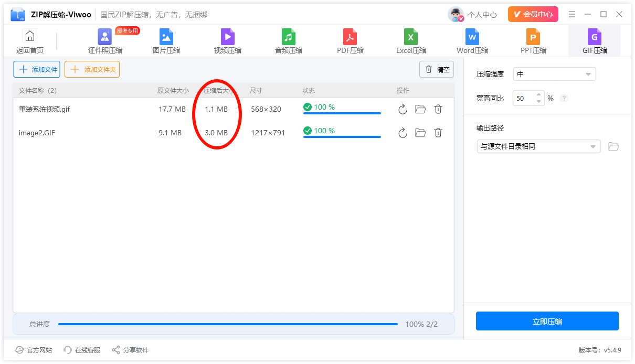Open the 压缩强度 dropdown
The height and width of the screenshot is (364, 635).
(554, 74)
